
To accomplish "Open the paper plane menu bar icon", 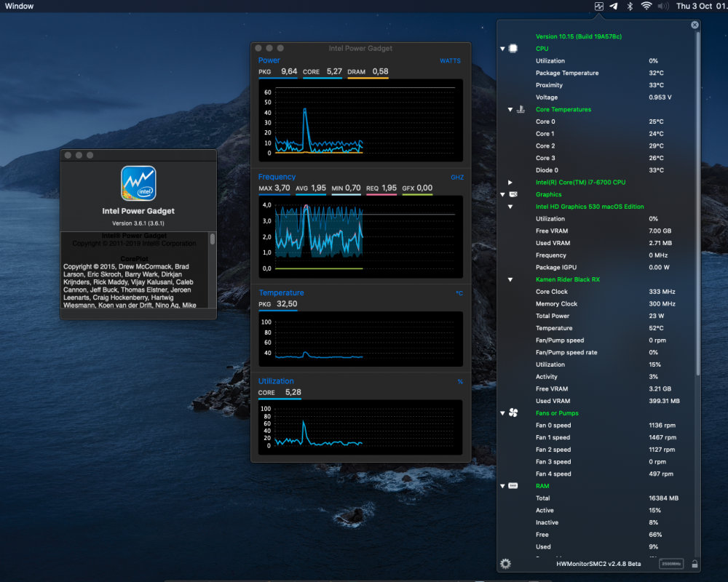I will coord(614,6).
